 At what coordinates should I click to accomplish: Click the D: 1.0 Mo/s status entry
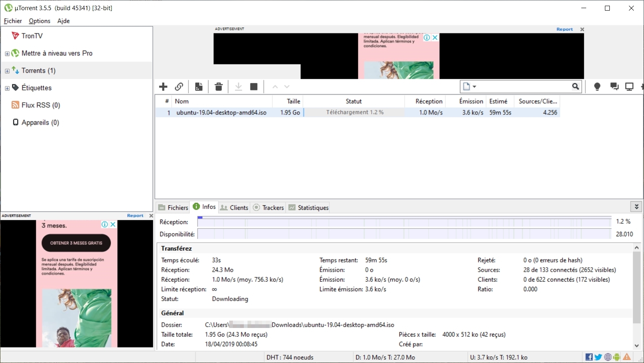coord(385,357)
